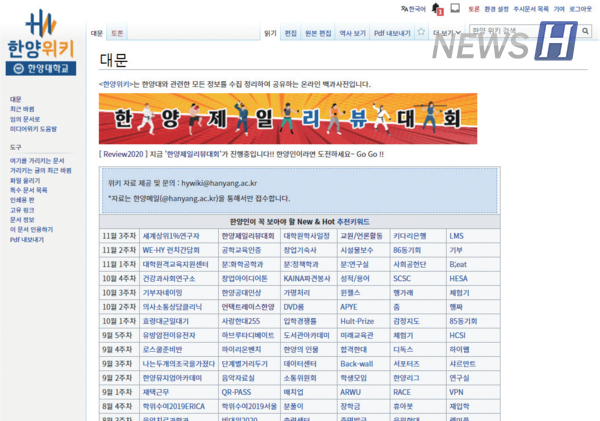600x421 pixels.
Task: Open 특수 문서 목록 in the sidebar
Action: (29, 190)
